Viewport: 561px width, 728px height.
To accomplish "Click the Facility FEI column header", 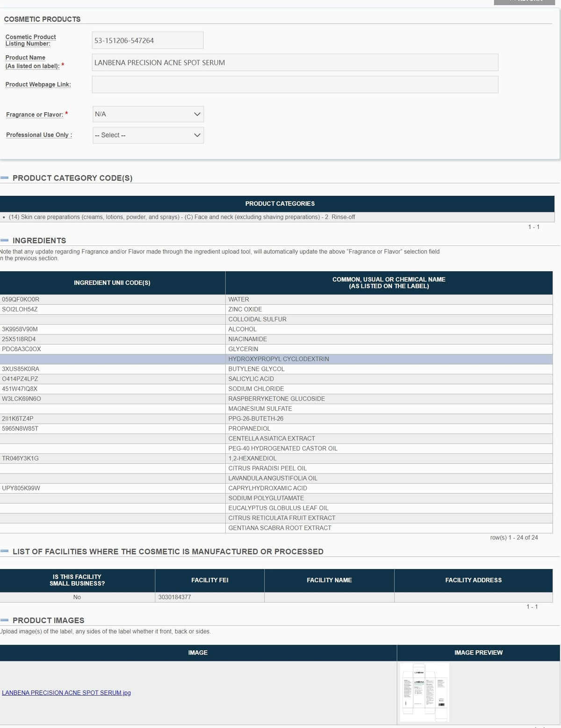I will pos(210,580).
